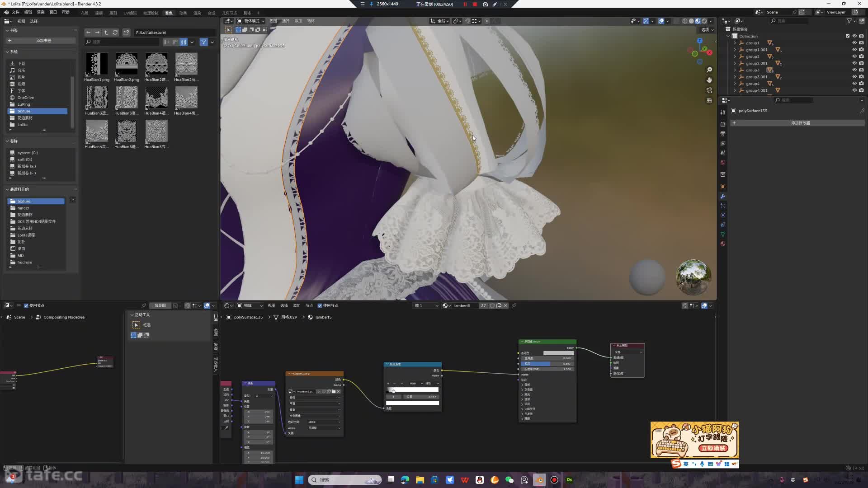This screenshot has height=488, width=868.
Task: Switch to the 布局 layout workspace tab
Action: click(x=85, y=13)
